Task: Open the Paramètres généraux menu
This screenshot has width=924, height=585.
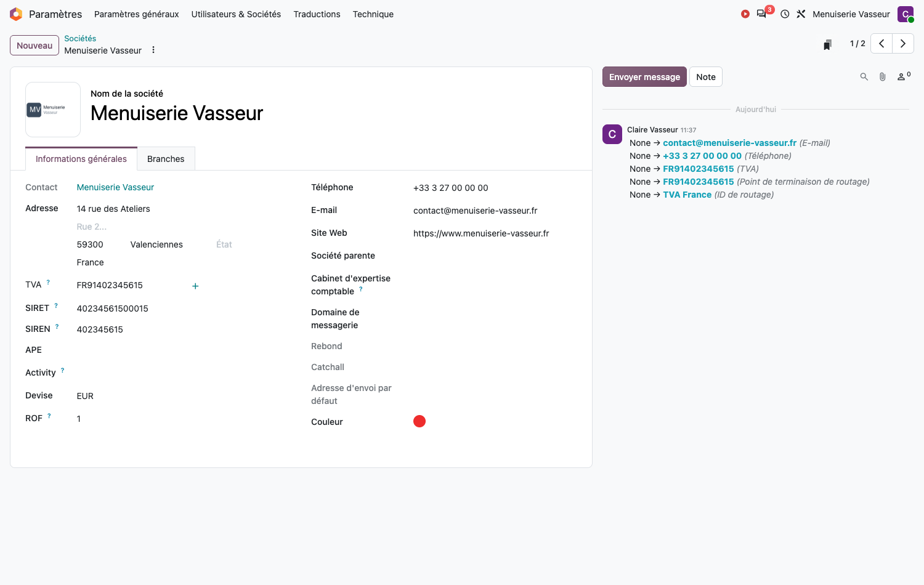Action: (x=137, y=14)
